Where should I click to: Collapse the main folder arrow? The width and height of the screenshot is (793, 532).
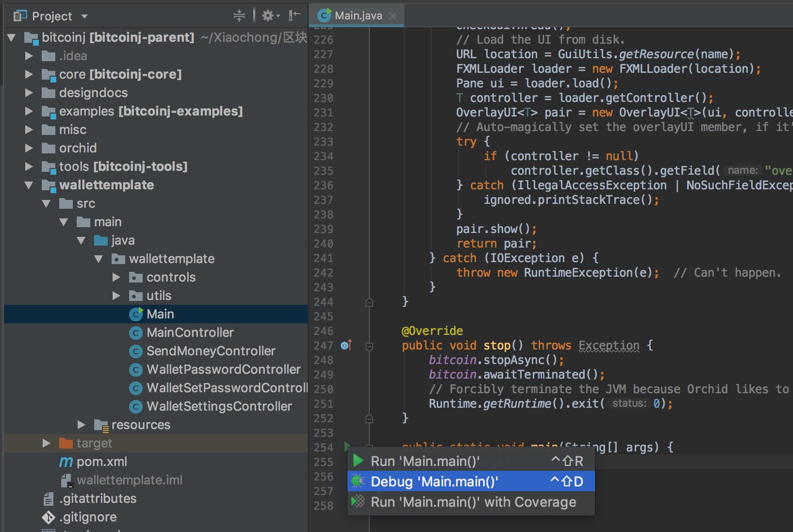point(64,222)
